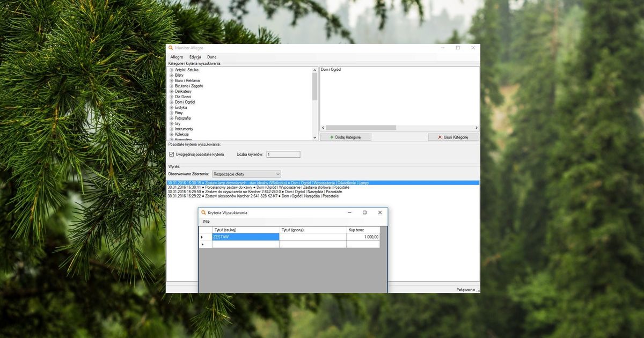Expand the Fotografia category node
644x338 pixels.
[x=171, y=118]
